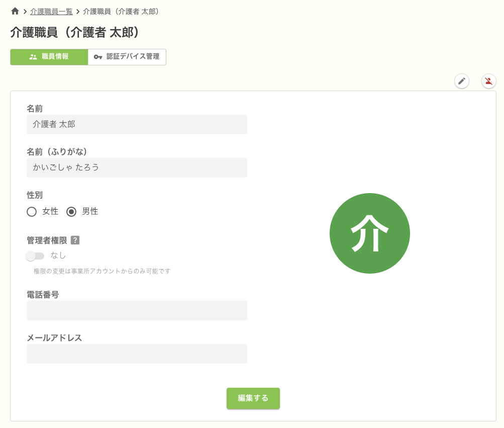Viewport: 504px width, 428px height.
Task: Toggle the 管理者権限 switch
Action: 35,256
